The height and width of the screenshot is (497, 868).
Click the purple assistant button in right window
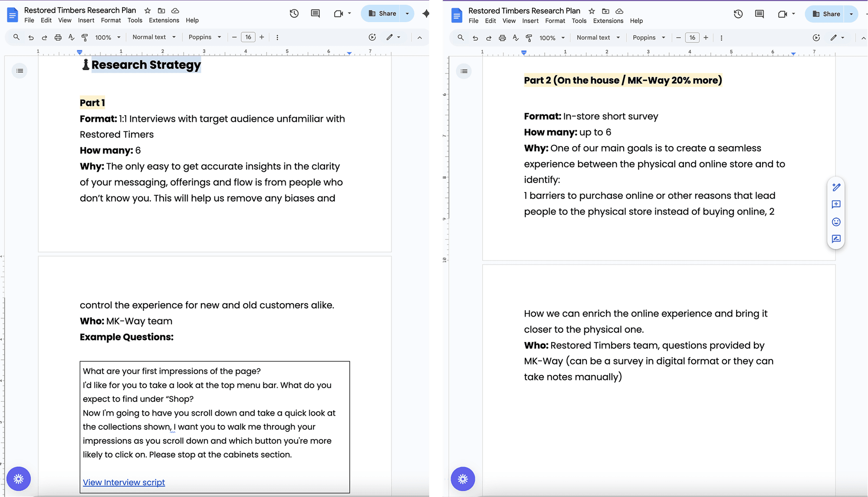point(463,479)
